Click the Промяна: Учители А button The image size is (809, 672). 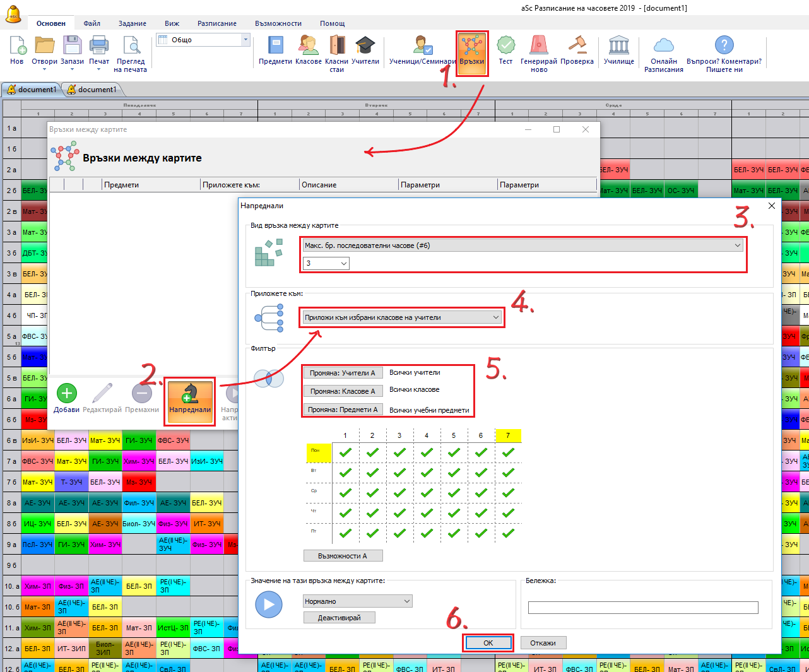343,373
